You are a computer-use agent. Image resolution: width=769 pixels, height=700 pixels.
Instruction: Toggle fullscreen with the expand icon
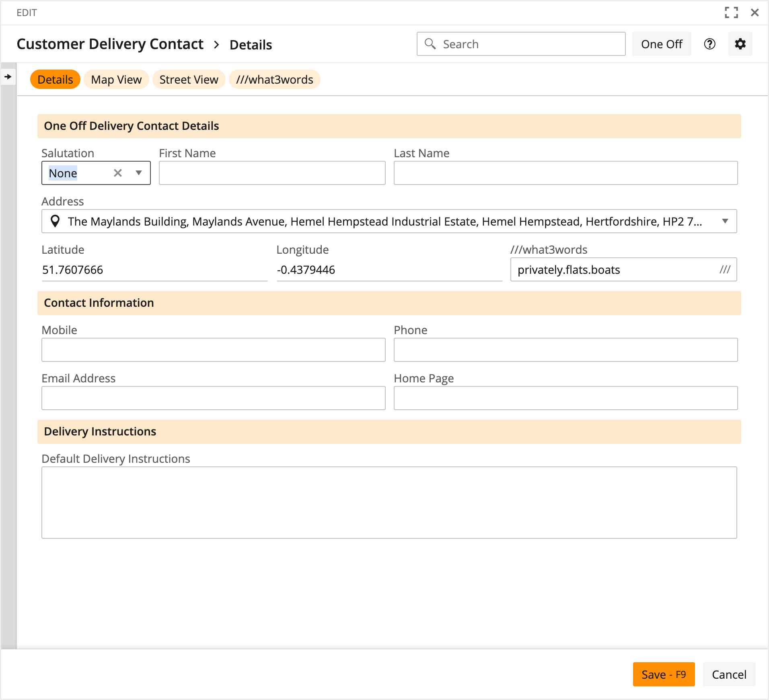point(731,12)
